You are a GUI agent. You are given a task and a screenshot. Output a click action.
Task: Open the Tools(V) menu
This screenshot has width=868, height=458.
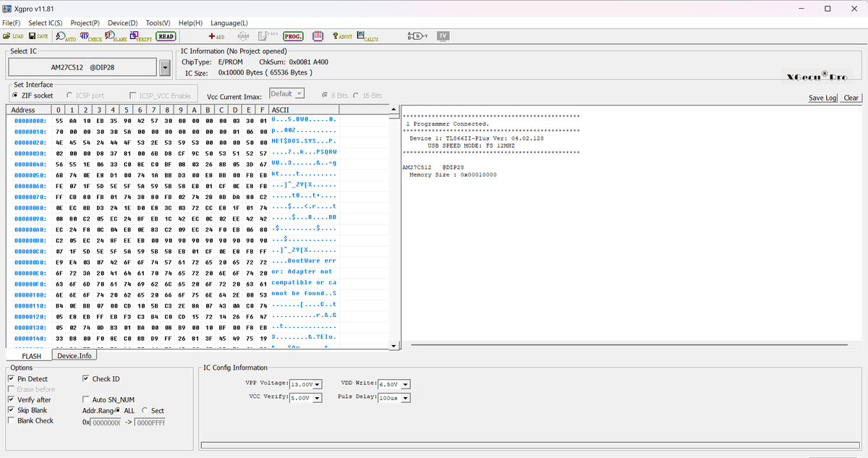pos(158,23)
